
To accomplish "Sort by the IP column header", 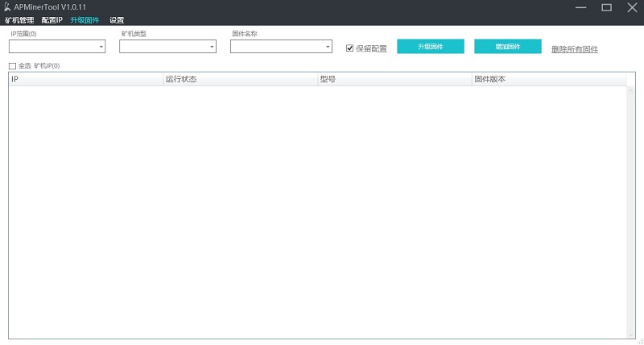I will pos(85,80).
